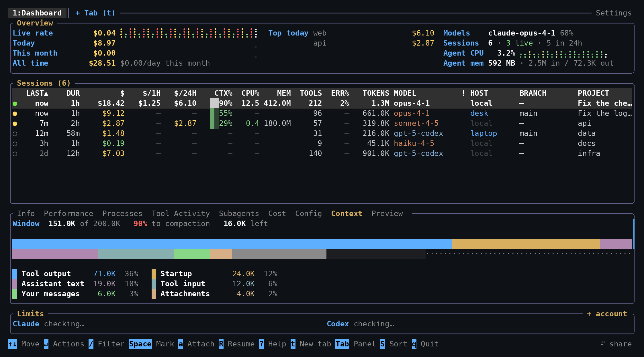
Task: Click the 't' New tab key hint
Action: [293, 344]
